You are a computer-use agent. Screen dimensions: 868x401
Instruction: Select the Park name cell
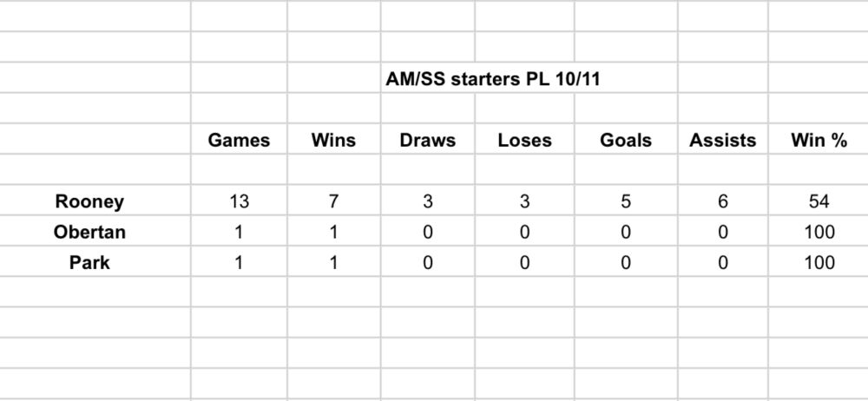[89, 261]
